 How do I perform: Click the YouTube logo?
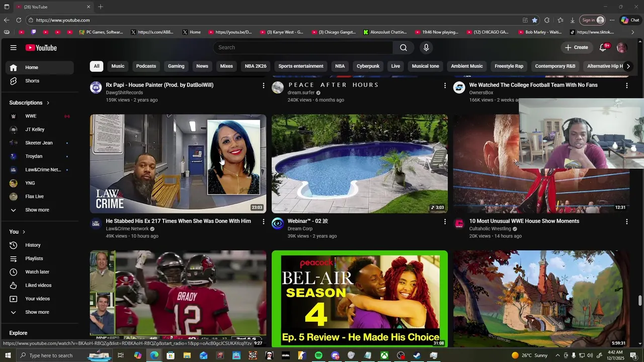click(41, 48)
